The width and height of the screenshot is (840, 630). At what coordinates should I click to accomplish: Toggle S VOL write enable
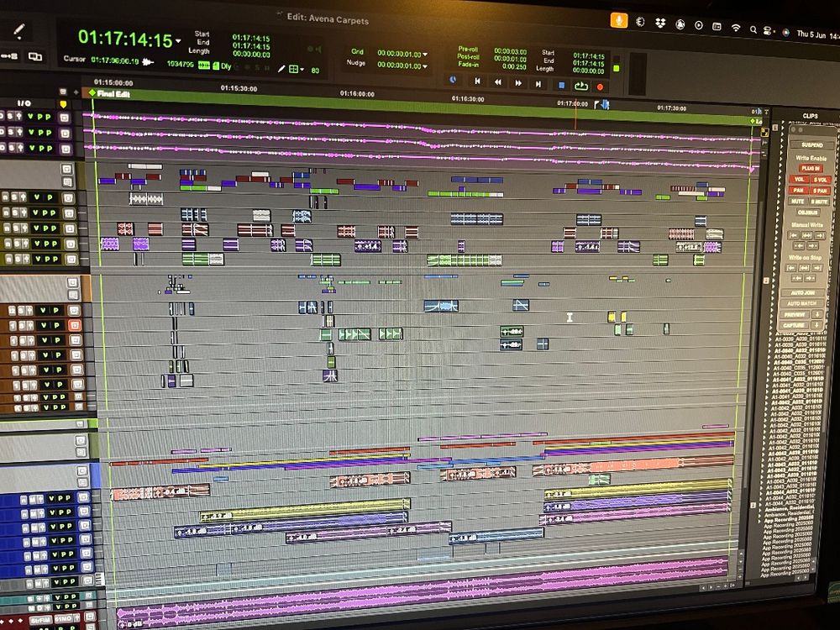820,180
